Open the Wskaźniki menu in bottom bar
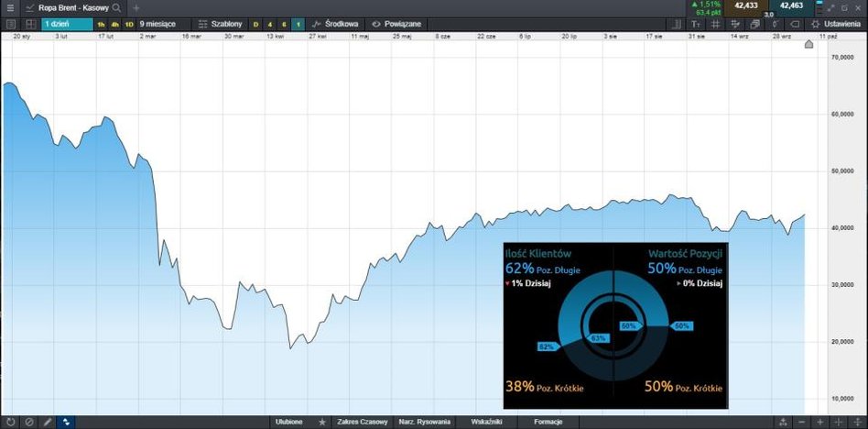 486,422
